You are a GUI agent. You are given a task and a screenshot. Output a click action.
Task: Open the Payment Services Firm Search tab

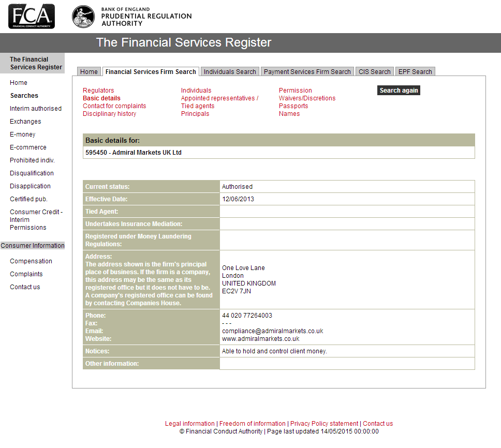307,71
